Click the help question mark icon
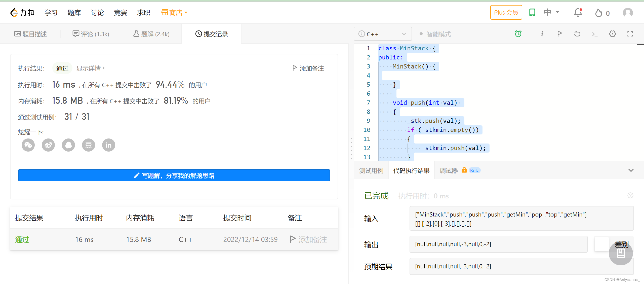The height and width of the screenshot is (284, 644). 630,195
